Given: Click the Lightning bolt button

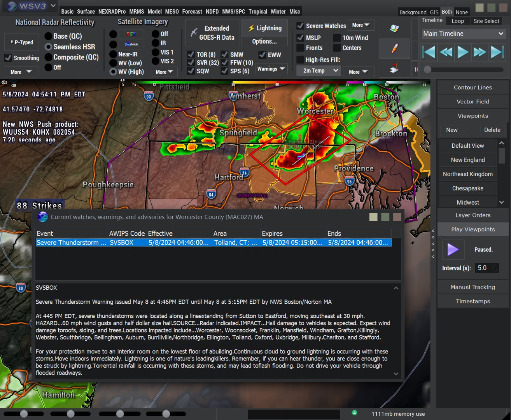Looking at the screenshot, I should coord(265,28).
